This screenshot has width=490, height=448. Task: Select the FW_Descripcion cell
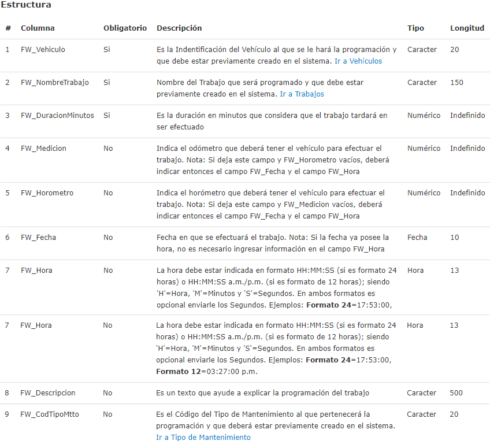click(x=48, y=393)
